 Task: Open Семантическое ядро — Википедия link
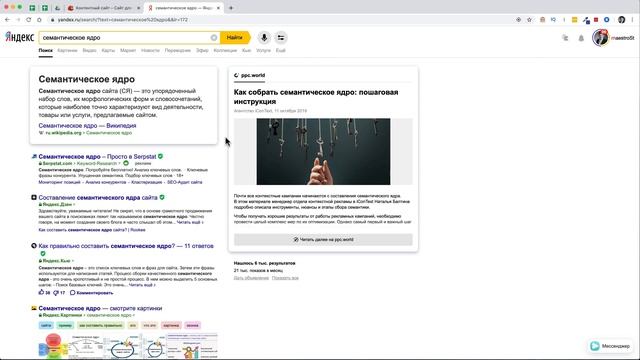point(87,126)
